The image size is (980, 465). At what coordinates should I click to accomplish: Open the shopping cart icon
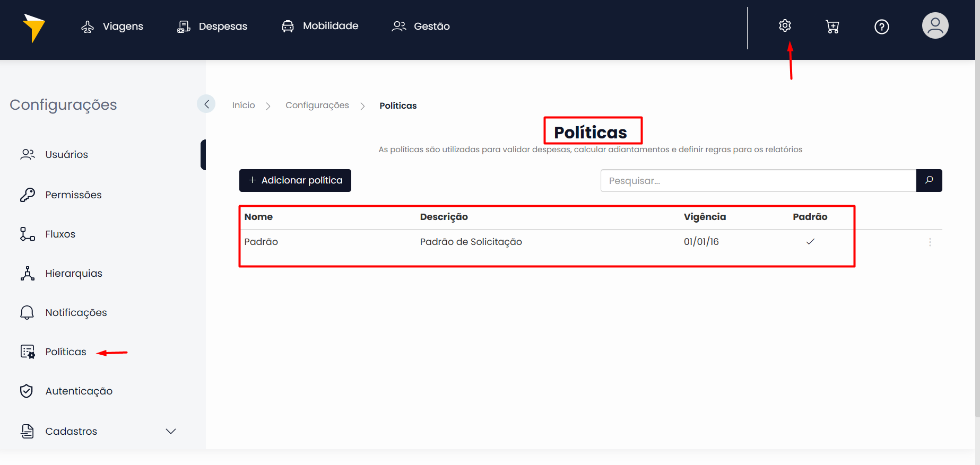click(x=832, y=27)
